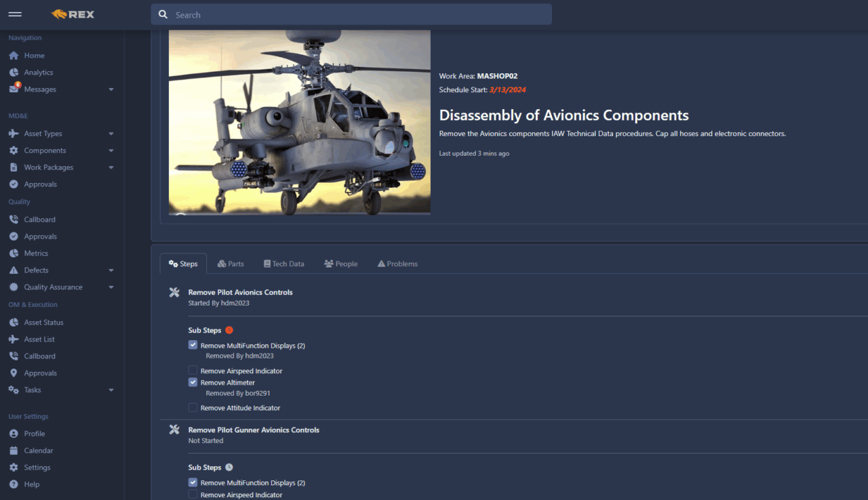Click the Calendar icon in User Settings
Viewport: 868px width, 500px height.
(14, 451)
